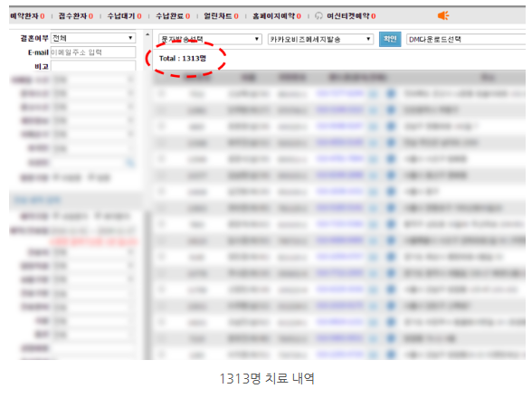Viewport: 532px width, 398px height.
Task: Open the 접수환자 tab
Action: [x=76, y=16]
